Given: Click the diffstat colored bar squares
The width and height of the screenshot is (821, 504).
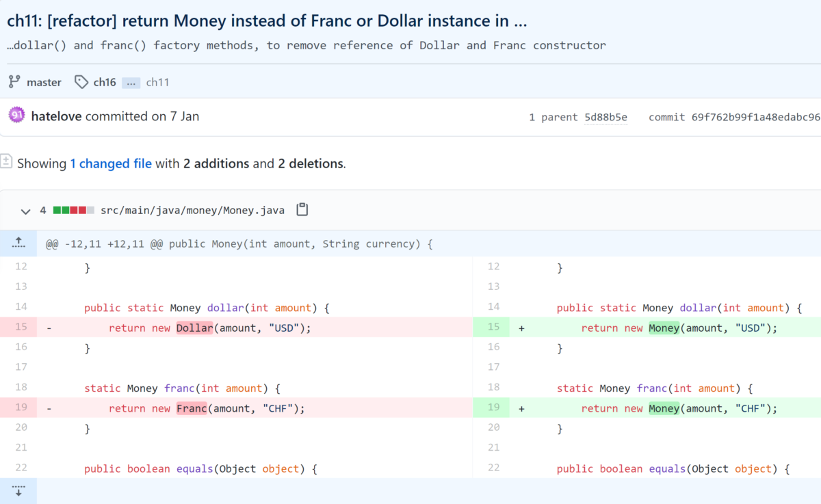Looking at the screenshot, I should pyautogui.click(x=73, y=211).
